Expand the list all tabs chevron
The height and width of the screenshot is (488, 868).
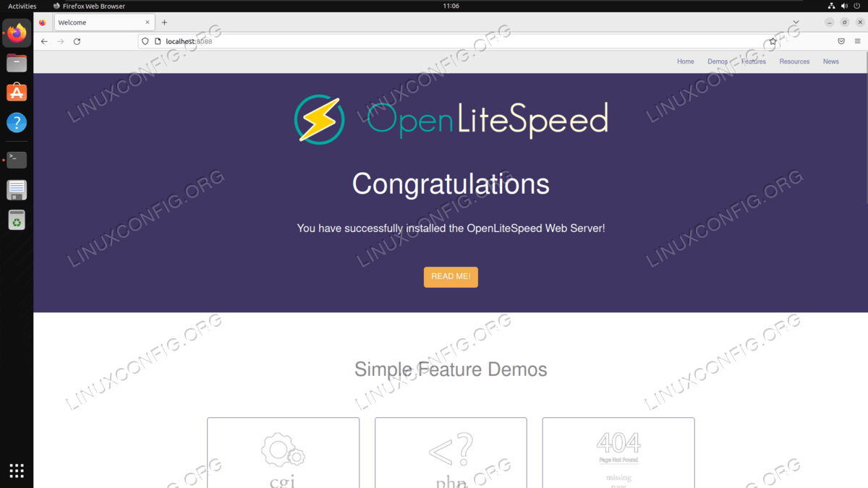pos(796,22)
